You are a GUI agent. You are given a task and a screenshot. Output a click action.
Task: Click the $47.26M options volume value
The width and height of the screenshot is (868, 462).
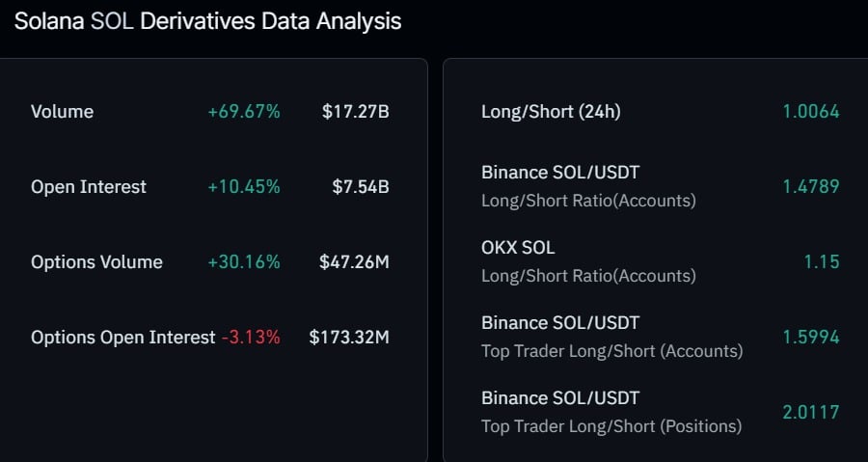coord(354,262)
